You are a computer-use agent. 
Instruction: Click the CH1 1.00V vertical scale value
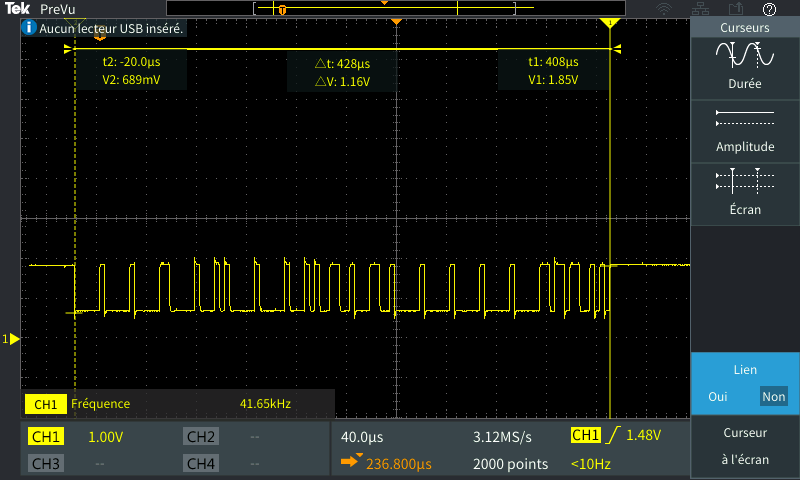tap(106, 437)
